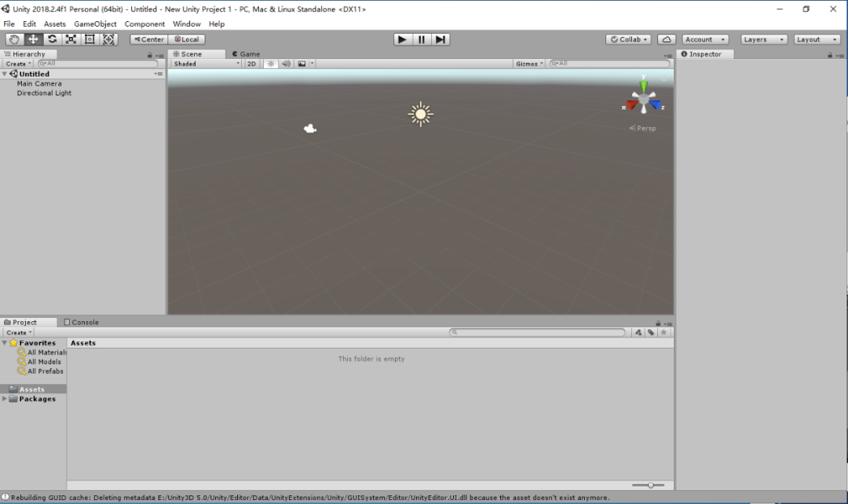This screenshot has height=504, width=848.
Task: Step forward one frame
Action: click(440, 39)
